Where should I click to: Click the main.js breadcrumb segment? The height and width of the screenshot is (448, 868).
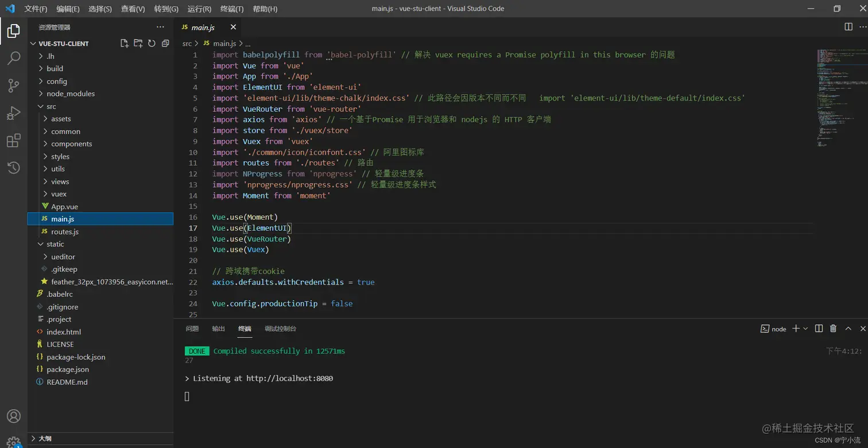(224, 44)
